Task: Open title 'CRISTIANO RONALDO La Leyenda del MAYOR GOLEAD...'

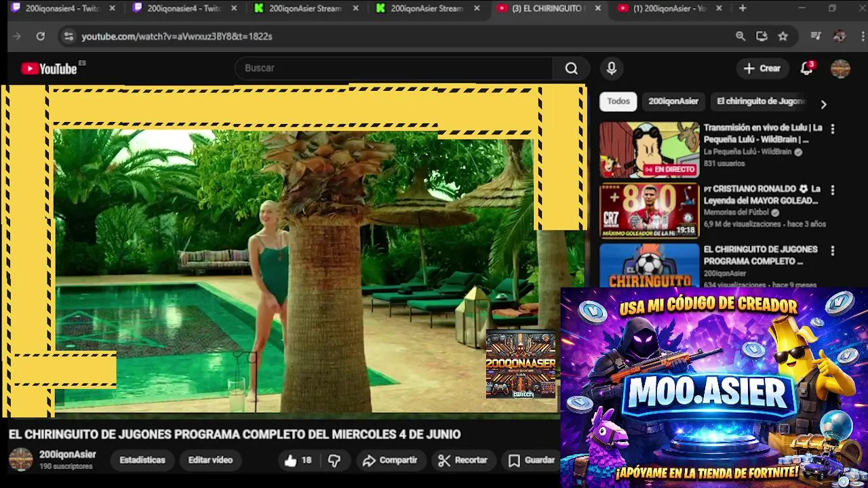Action: [762, 195]
